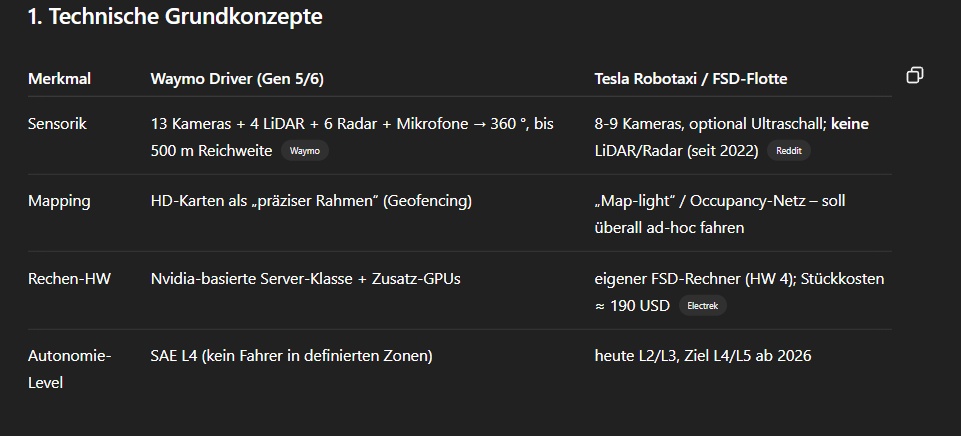Click the 'eigener FSD-Rechner (HW 4)' text
This screenshot has height=436, width=961.
tap(695, 279)
